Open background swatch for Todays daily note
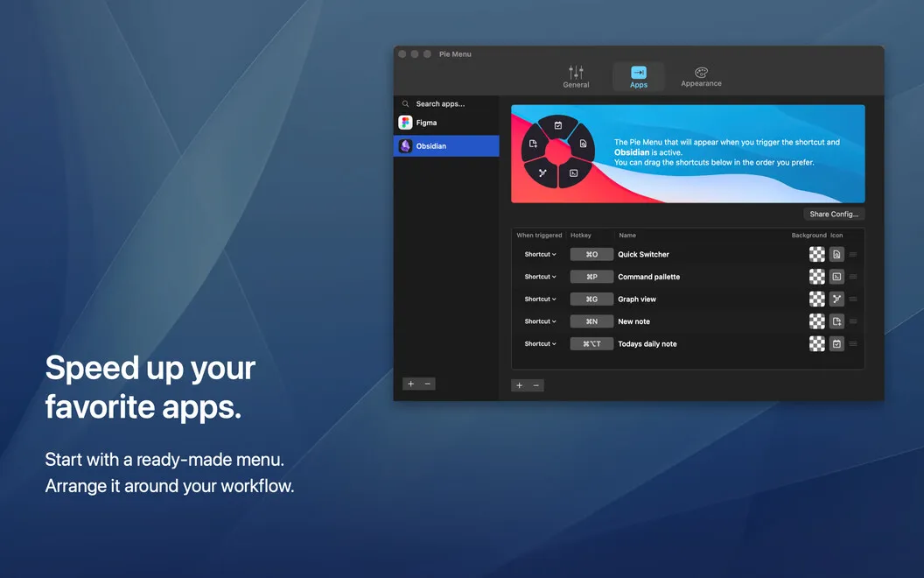This screenshot has height=578, width=924. 816,344
